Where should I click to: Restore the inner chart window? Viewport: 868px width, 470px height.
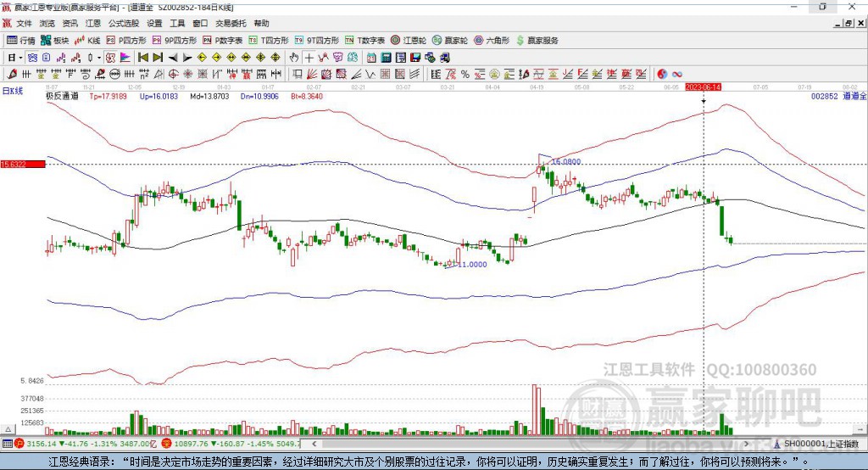849,23
